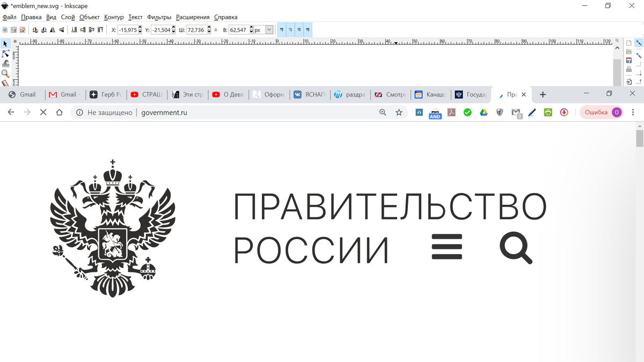Open Chrome three-dot menu

tap(634, 113)
